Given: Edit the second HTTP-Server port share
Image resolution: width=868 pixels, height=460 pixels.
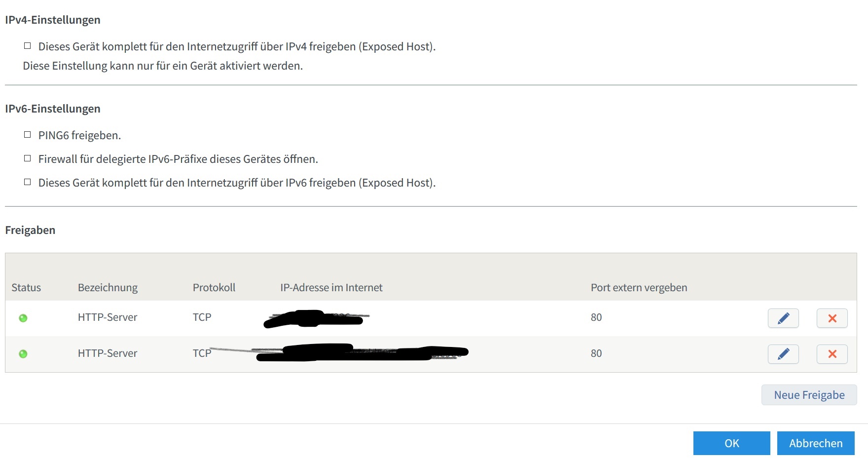Looking at the screenshot, I should (x=783, y=354).
